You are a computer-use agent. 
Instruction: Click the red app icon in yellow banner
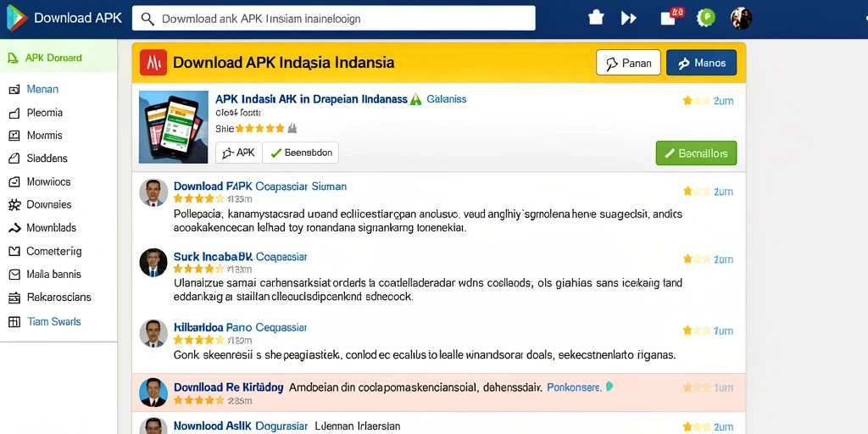tap(153, 63)
